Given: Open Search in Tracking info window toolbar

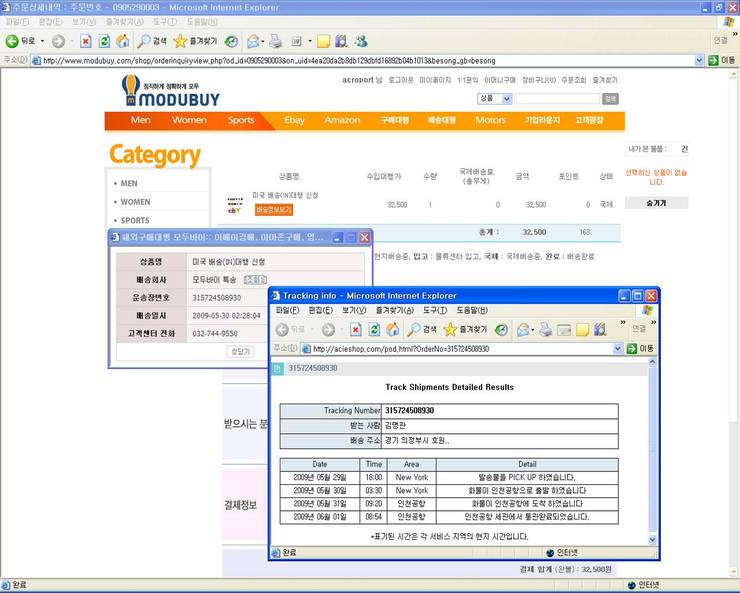Looking at the screenshot, I should pyautogui.click(x=421, y=329).
